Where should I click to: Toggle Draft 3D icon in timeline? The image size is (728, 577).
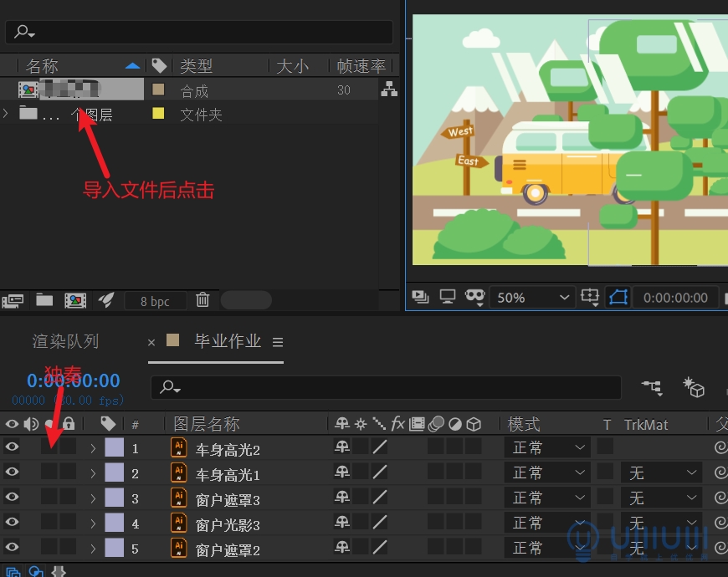point(694,387)
